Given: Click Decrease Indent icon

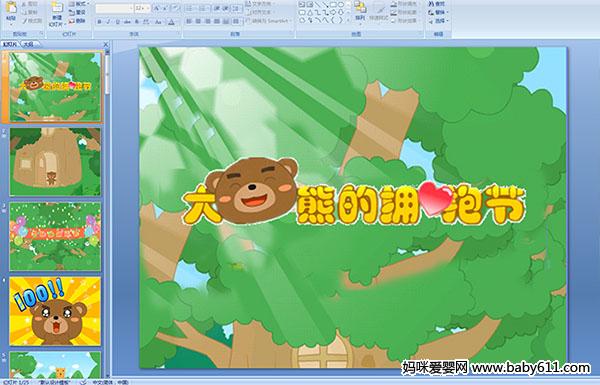Looking at the screenshot, I should coord(217,8).
